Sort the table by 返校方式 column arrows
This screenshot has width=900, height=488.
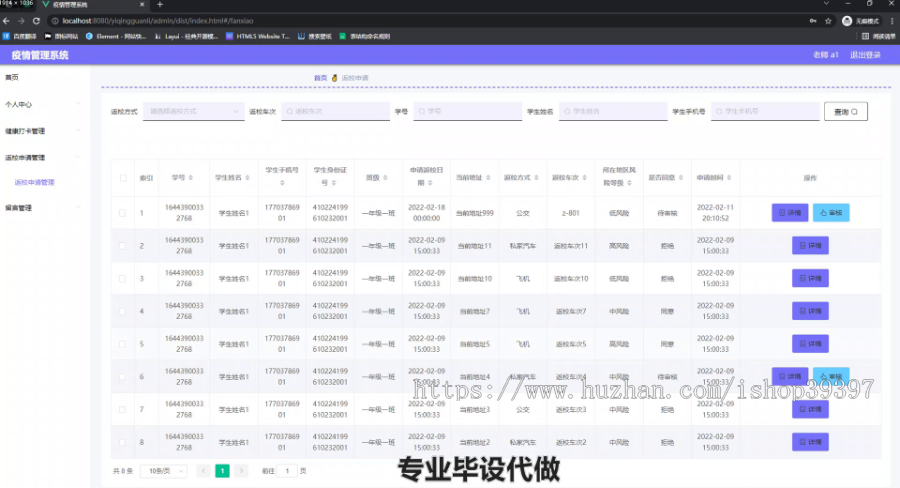pos(536,178)
